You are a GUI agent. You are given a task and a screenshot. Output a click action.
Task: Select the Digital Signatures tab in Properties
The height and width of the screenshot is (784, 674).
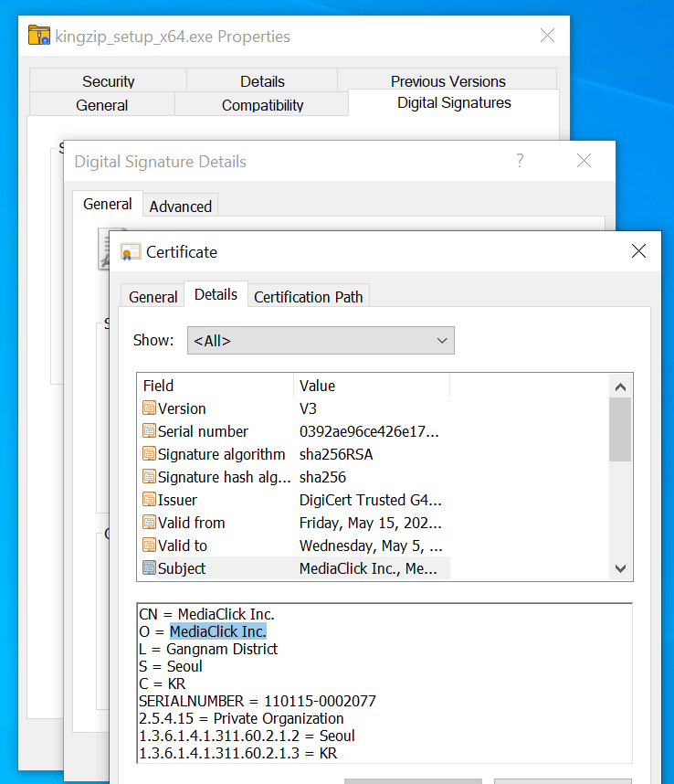click(454, 103)
